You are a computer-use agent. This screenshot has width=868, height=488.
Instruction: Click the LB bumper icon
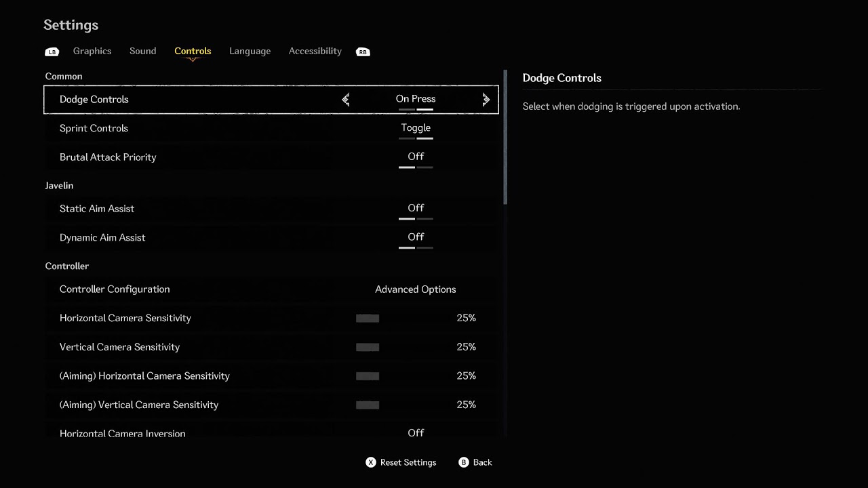(52, 52)
